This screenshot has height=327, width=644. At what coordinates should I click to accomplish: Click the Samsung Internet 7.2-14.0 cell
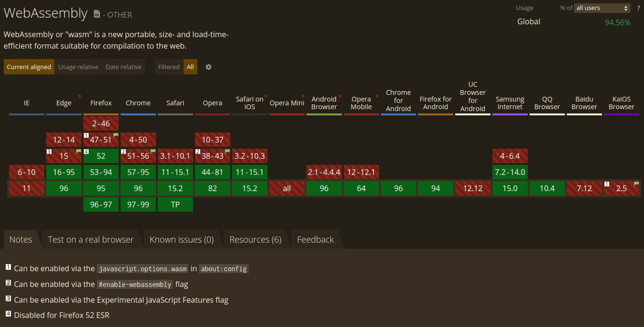coord(510,172)
